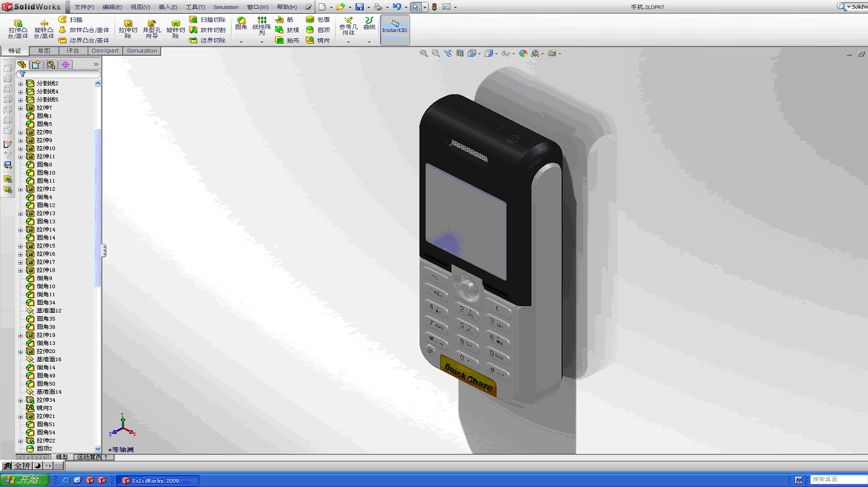The image size is (868, 487).
Task: Click the Save icon in the top toolbar
Action: (x=359, y=7)
